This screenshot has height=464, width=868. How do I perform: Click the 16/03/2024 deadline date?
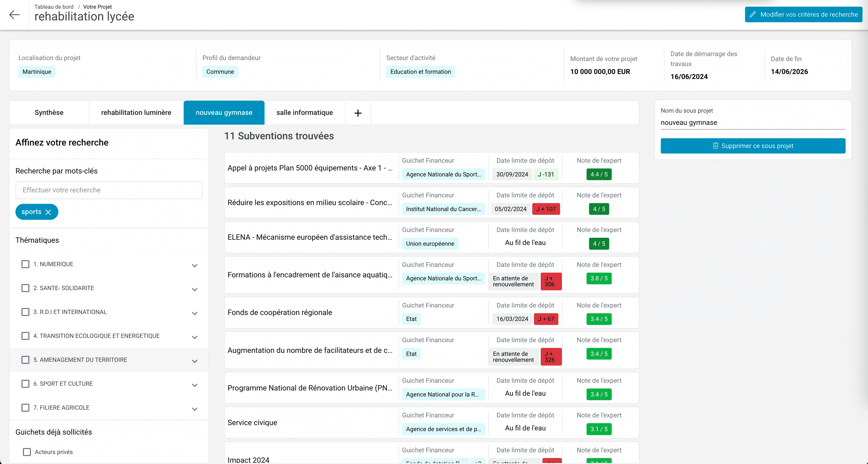coord(512,319)
